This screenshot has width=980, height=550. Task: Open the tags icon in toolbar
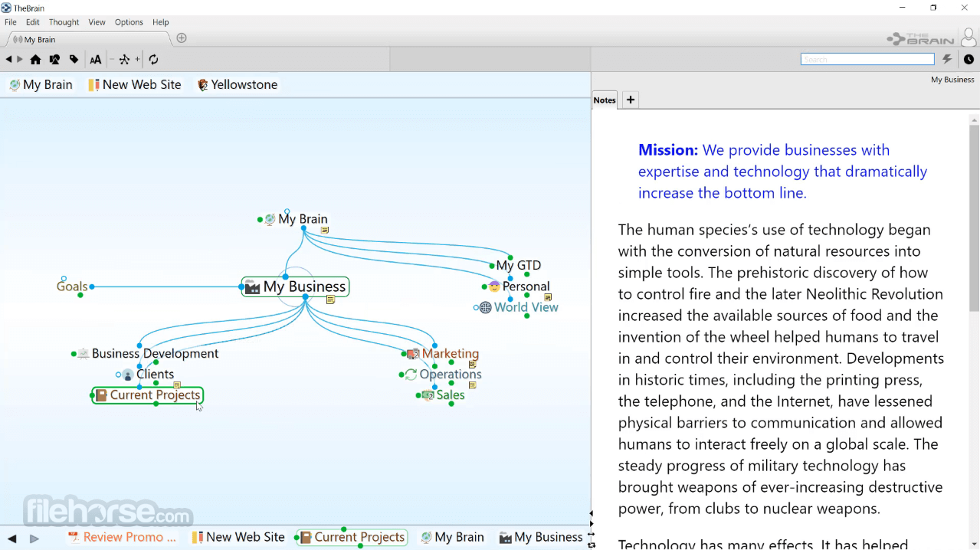click(74, 60)
